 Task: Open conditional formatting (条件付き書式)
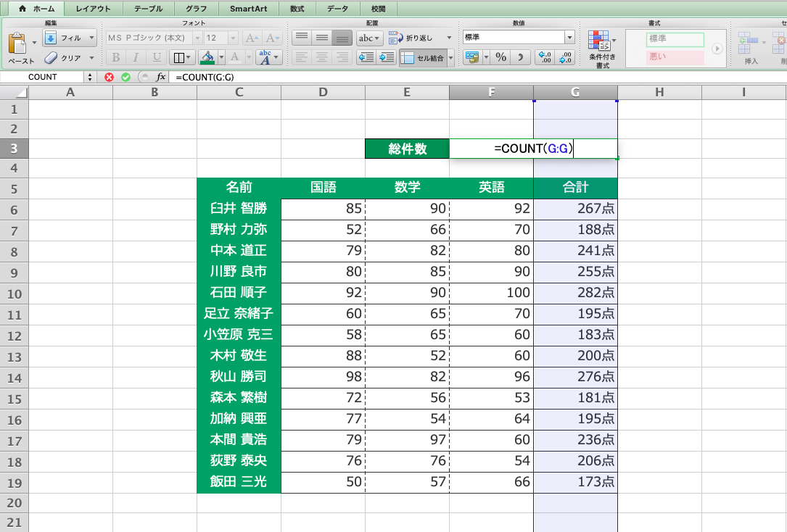[601, 49]
